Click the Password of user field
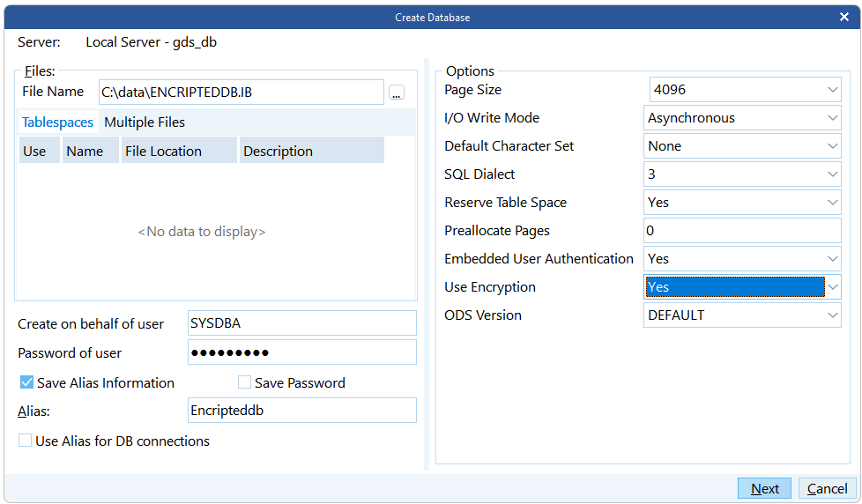Viewport: 862px width, 504px height. (x=301, y=352)
